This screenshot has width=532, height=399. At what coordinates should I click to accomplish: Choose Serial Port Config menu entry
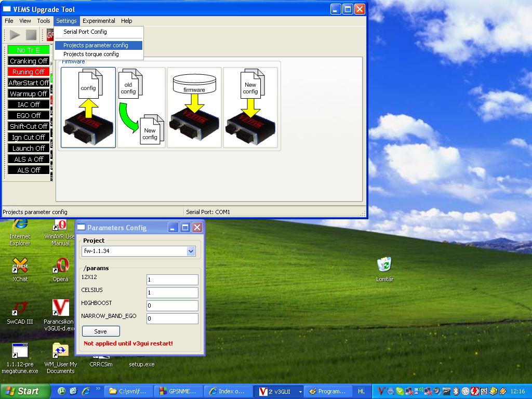click(98, 32)
